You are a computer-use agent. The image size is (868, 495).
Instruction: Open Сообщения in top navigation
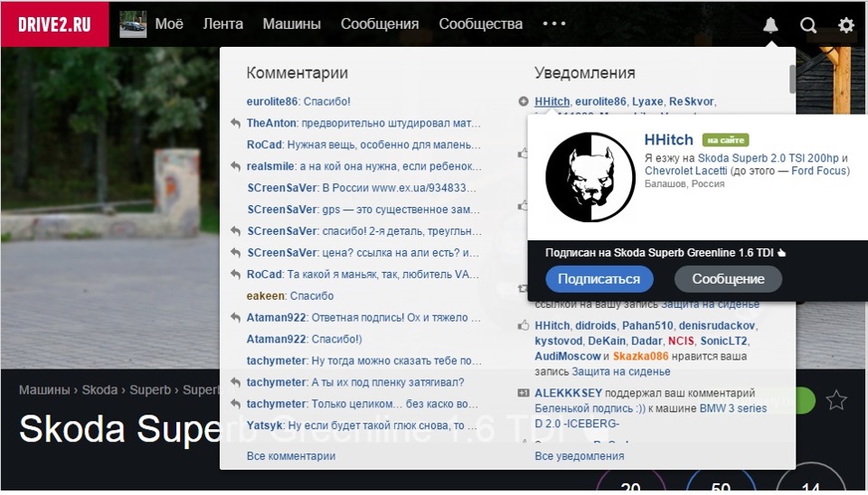[x=380, y=23]
